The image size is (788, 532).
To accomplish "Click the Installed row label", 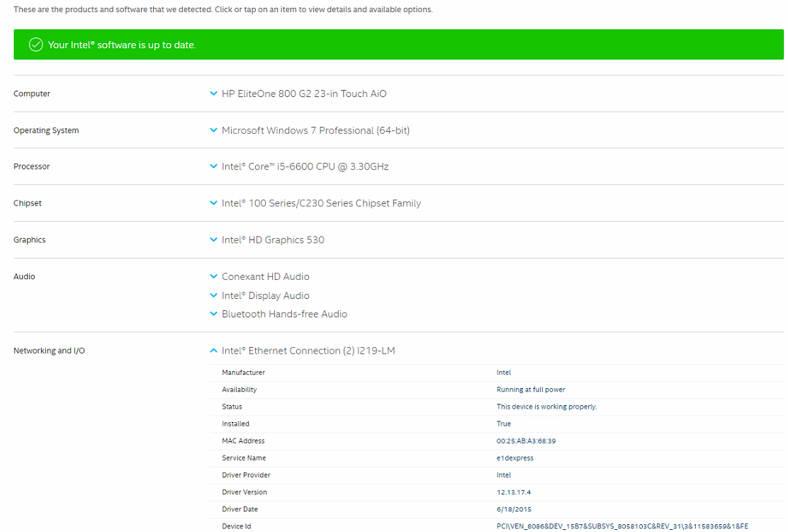I will pos(235,424).
